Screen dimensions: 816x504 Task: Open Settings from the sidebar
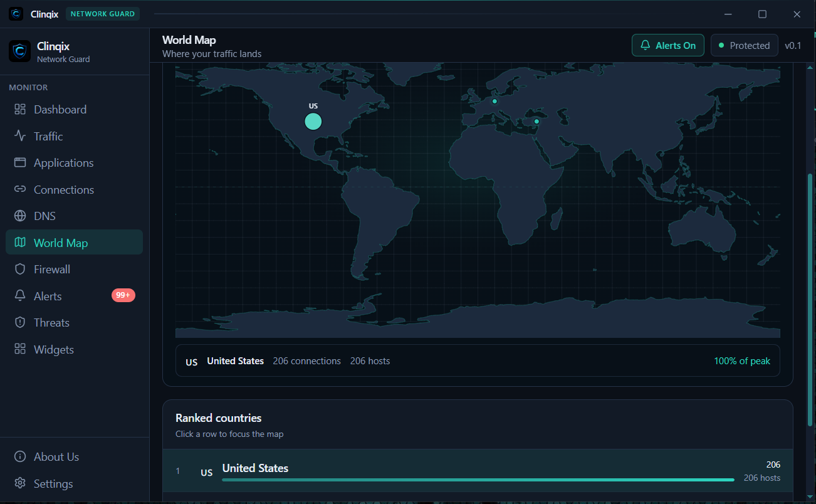[x=75, y=484]
